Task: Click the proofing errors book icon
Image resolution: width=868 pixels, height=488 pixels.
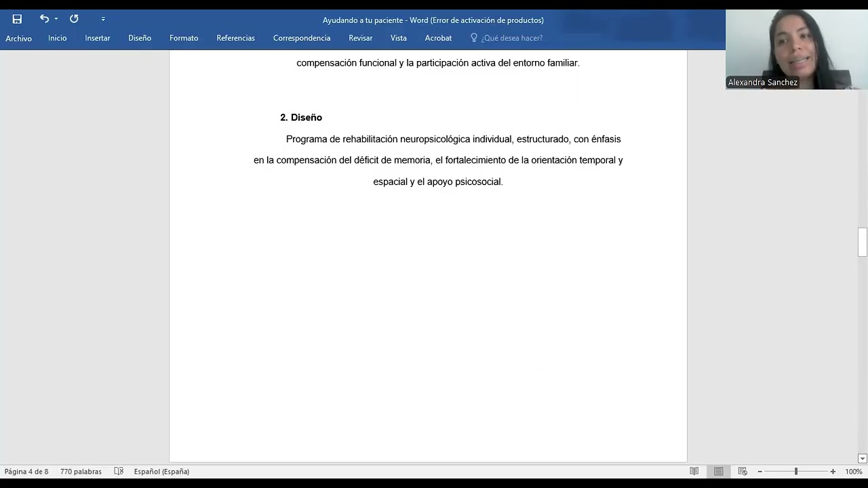Action: click(119, 472)
